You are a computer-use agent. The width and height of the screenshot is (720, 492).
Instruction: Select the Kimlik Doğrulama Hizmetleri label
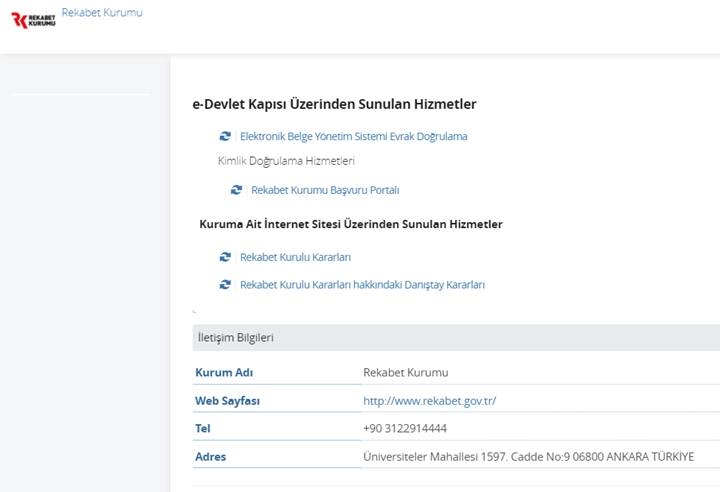(286, 161)
